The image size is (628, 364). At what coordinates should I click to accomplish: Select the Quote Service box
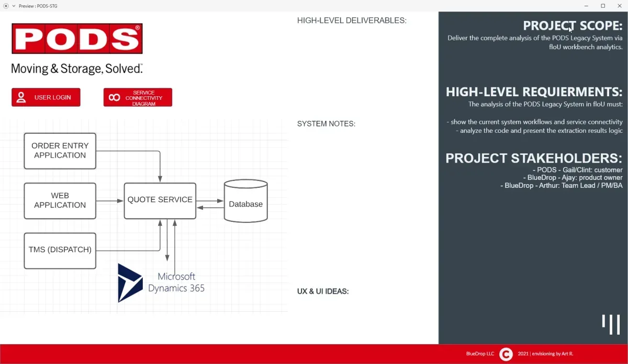click(x=160, y=200)
